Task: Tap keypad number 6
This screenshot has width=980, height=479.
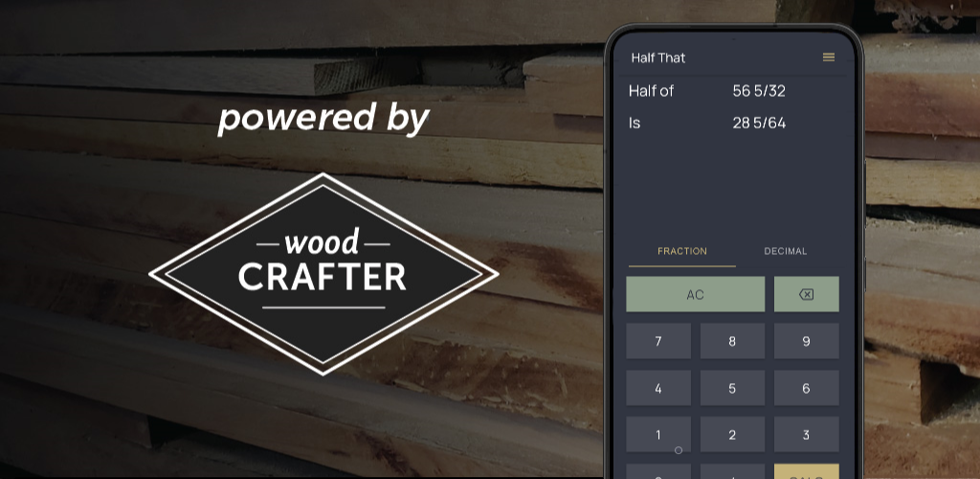Action: pos(806,388)
